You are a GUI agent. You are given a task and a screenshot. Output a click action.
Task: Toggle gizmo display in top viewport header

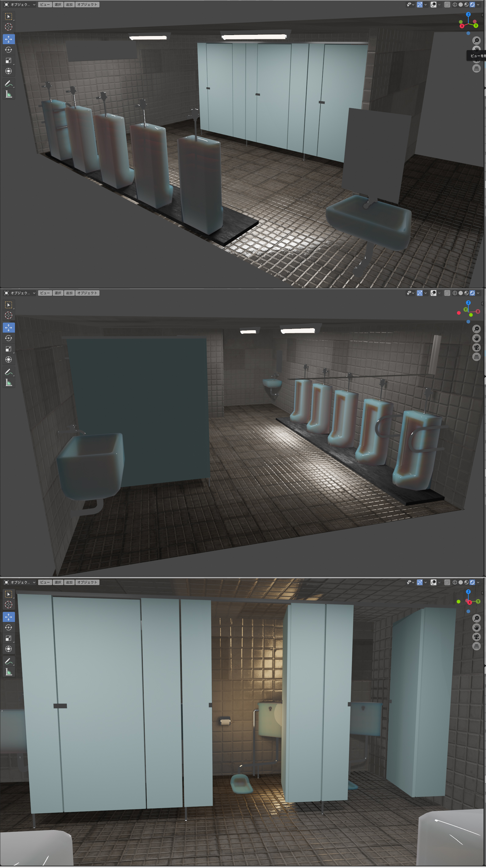click(419, 5)
